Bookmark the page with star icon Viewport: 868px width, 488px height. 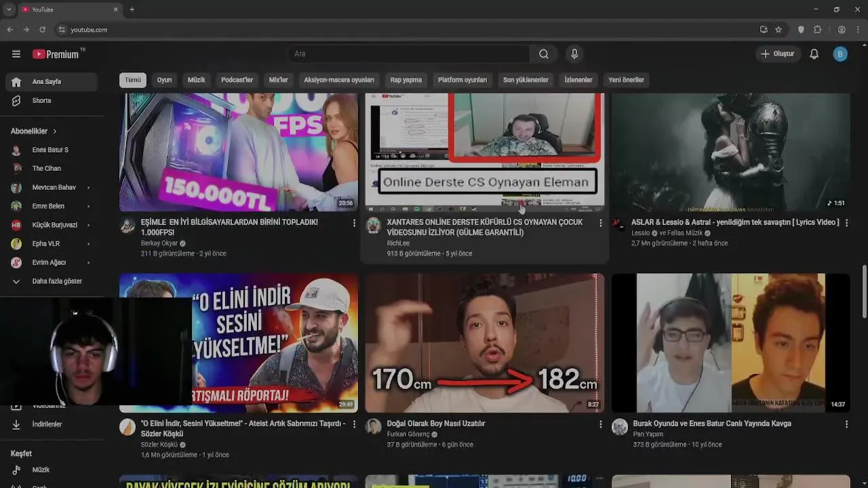[x=778, y=30]
